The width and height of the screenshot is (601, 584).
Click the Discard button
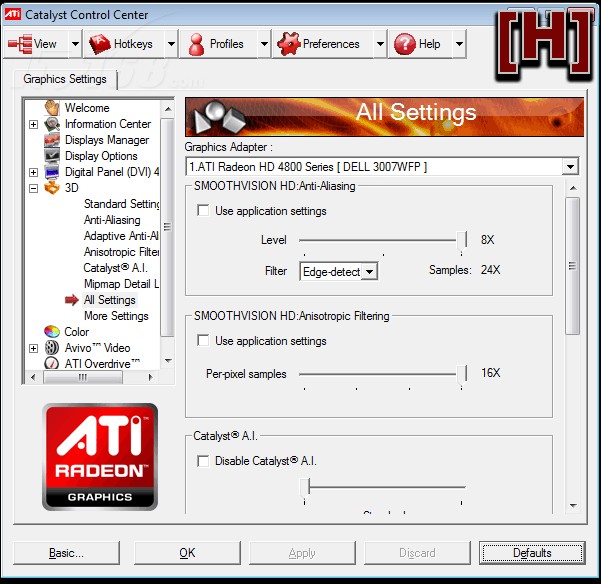[x=417, y=553]
